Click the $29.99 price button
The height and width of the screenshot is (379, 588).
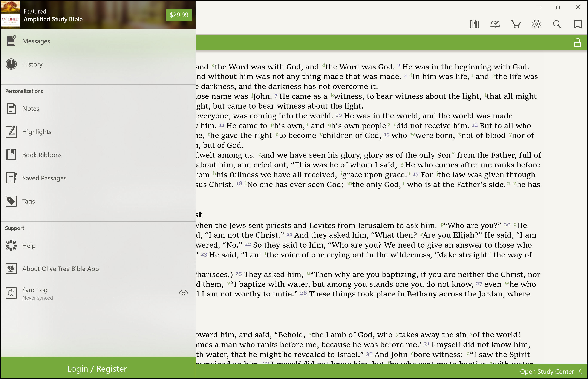click(x=179, y=15)
